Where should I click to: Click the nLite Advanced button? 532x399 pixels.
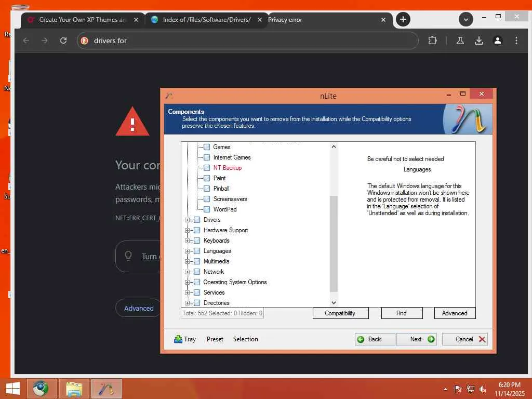click(455, 313)
